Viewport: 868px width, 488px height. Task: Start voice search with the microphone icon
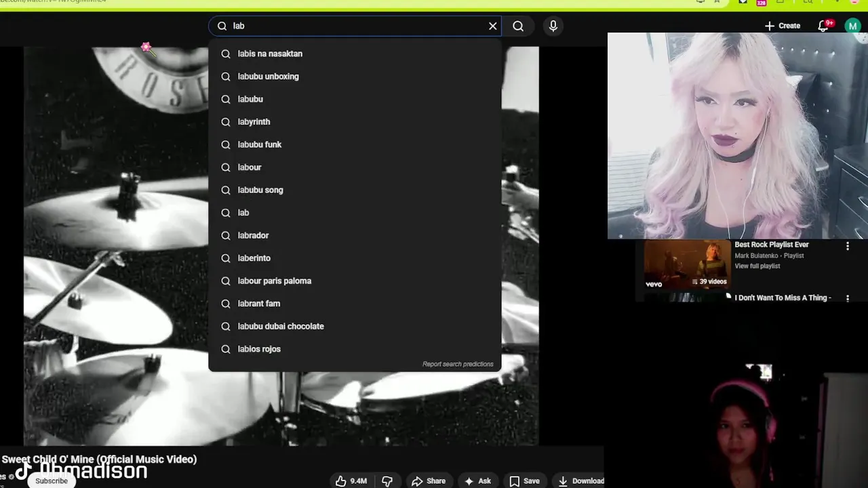pyautogui.click(x=553, y=26)
